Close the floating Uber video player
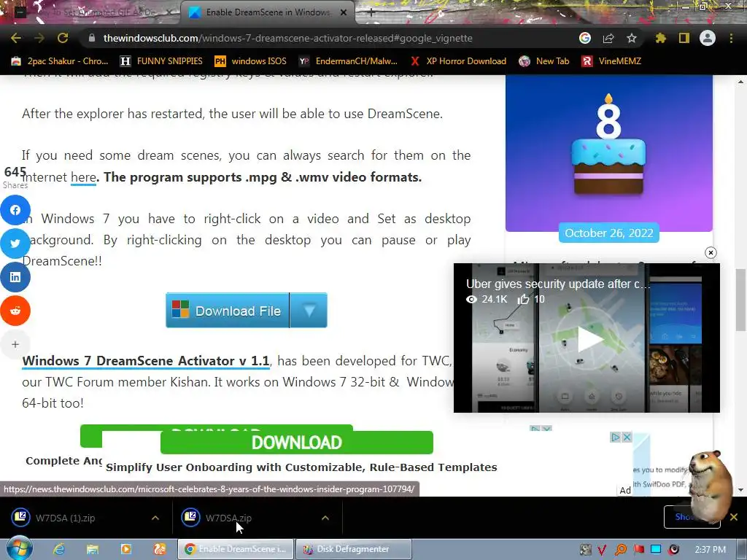This screenshot has height=560, width=747. tap(711, 252)
